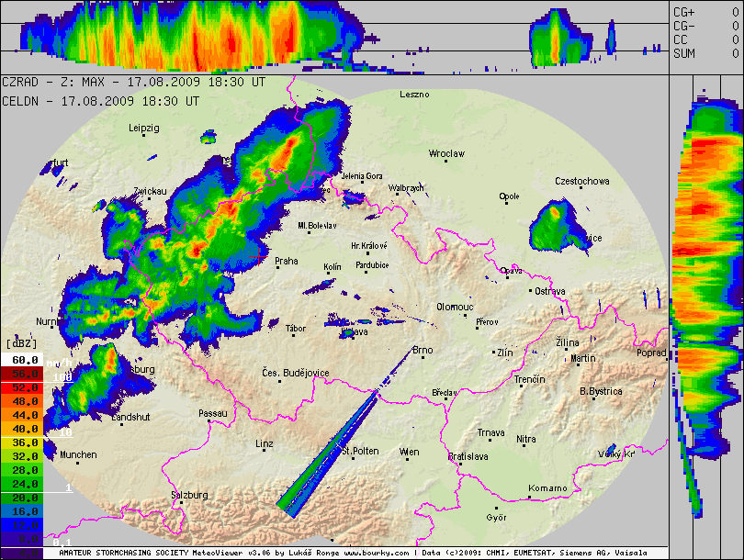The width and height of the screenshot is (744, 560).
Task: Select the Martin city label
Action: (x=582, y=358)
